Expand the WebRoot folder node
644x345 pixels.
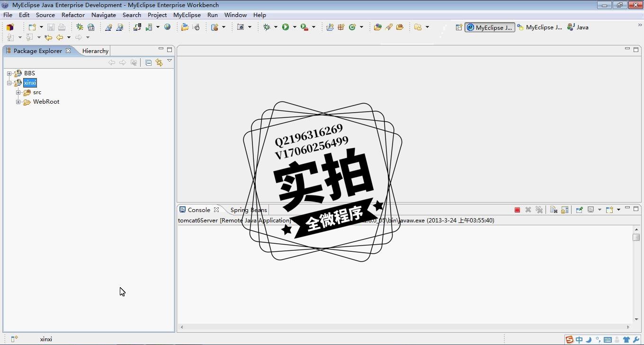[18, 102]
